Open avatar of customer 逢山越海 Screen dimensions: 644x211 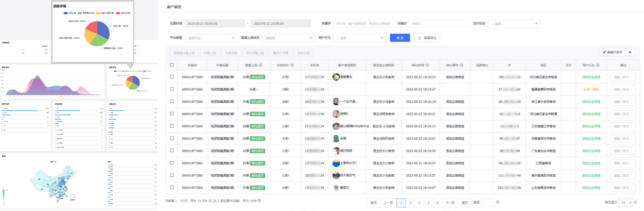pos(336,126)
